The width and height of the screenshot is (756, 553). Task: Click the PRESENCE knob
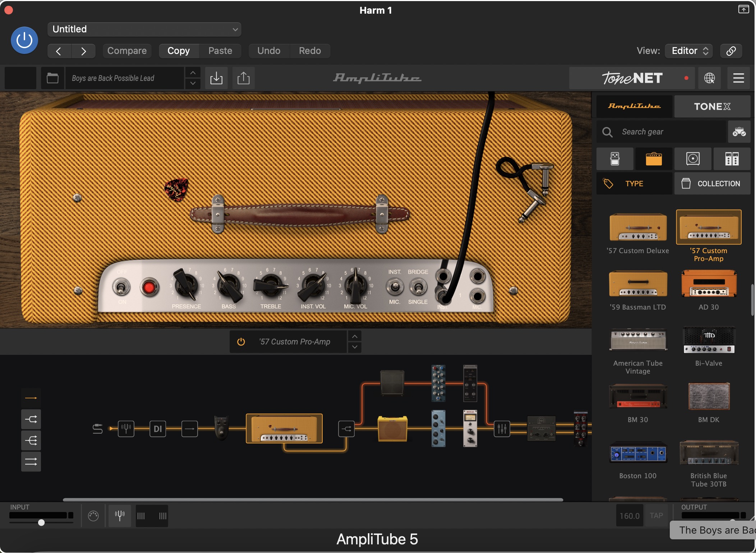coord(186,285)
